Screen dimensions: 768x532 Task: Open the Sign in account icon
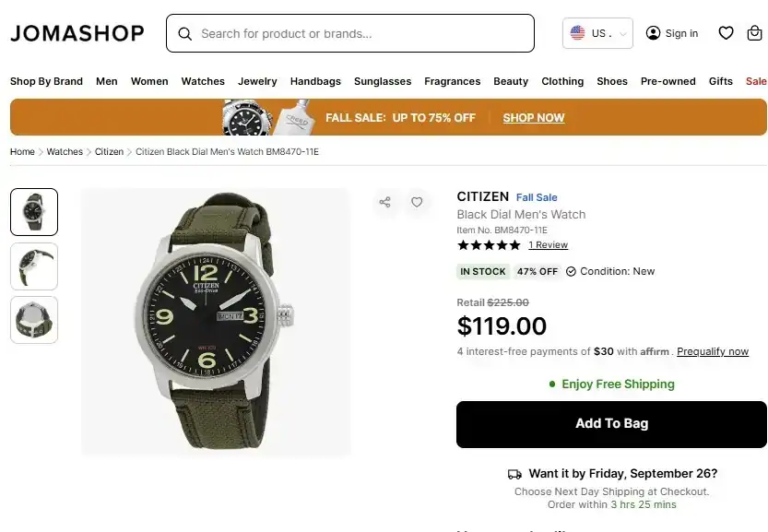pos(654,33)
